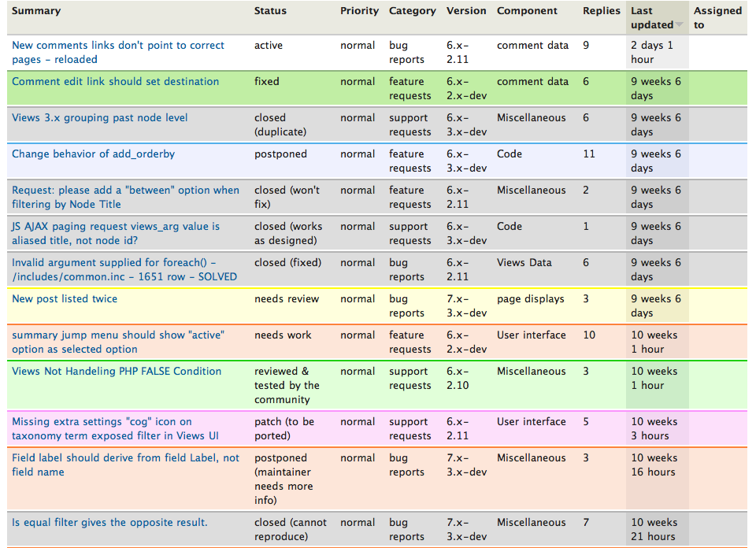The height and width of the screenshot is (548, 756).
Task: Sort by Component column header
Action: [527, 10]
